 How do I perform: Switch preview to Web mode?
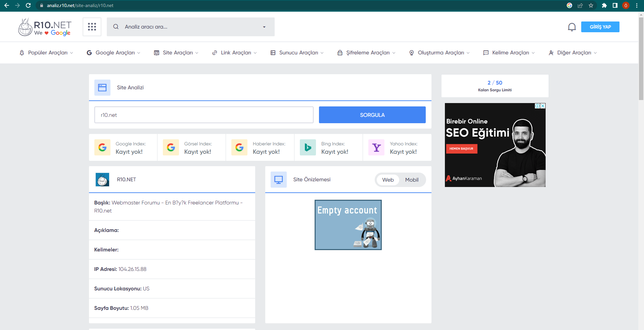pyautogui.click(x=388, y=180)
